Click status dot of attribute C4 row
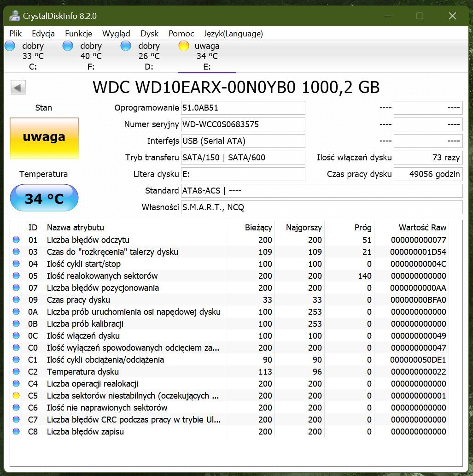 [16, 383]
